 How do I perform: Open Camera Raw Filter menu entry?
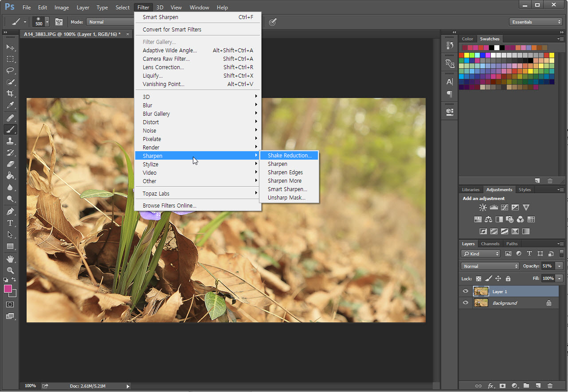pos(198,59)
